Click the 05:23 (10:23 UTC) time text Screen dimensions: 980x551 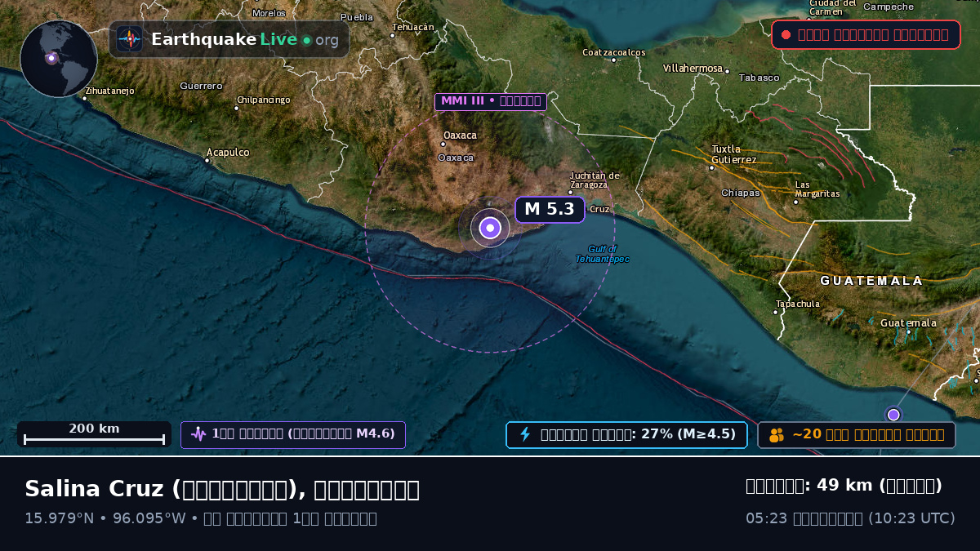click(x=850, y=518)
